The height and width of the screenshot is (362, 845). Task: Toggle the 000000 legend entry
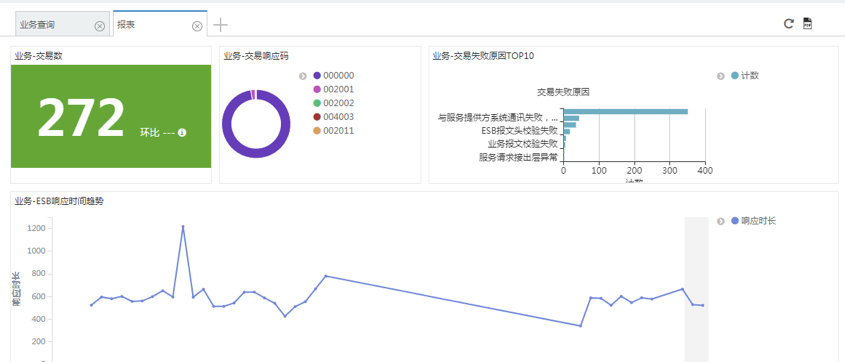click(x=334, y=76)
